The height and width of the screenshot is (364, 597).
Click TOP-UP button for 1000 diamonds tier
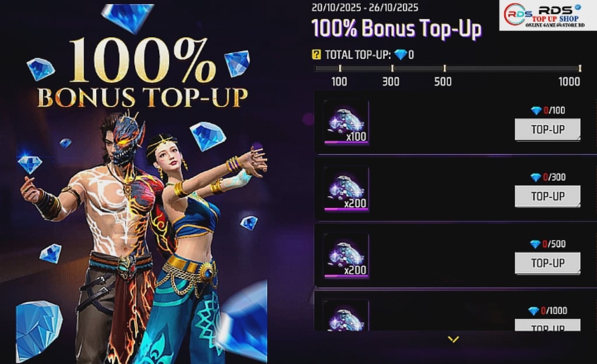click(547, 325)
